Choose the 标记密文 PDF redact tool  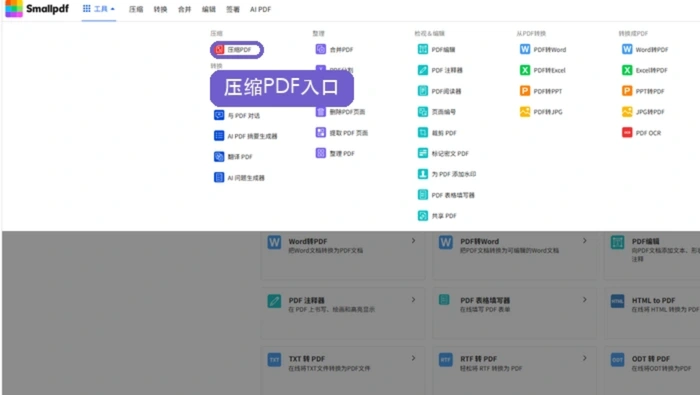(443, 153)
